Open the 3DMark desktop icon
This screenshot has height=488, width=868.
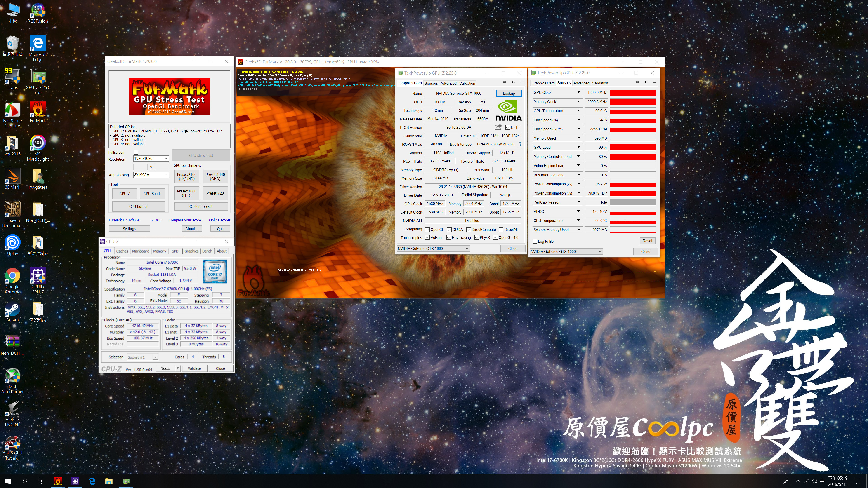[12, 178]
